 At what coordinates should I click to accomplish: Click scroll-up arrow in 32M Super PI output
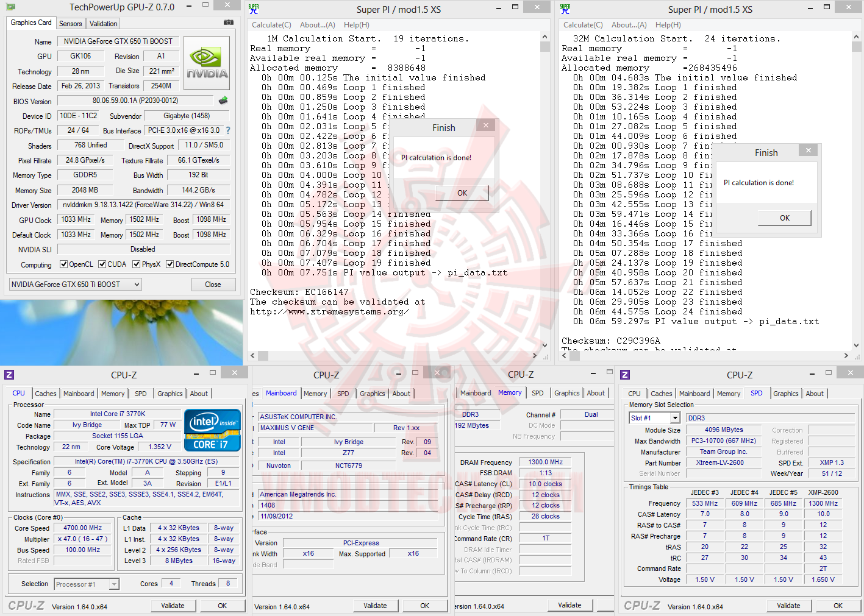point(856,37)
